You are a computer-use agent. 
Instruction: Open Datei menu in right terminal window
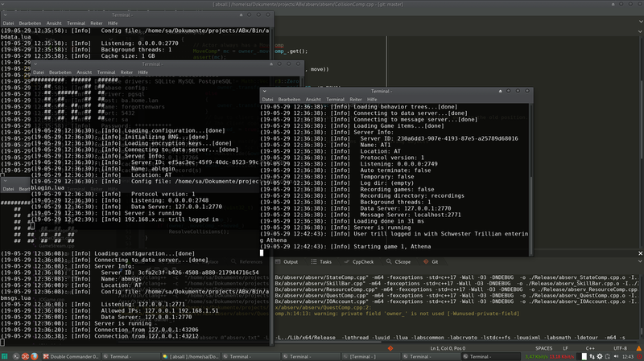point(267,99)
